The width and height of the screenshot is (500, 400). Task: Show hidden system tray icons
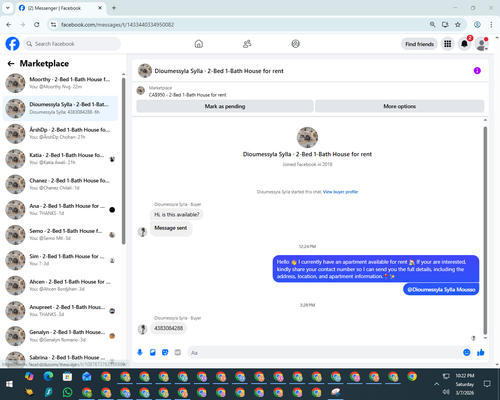(436, 384)
